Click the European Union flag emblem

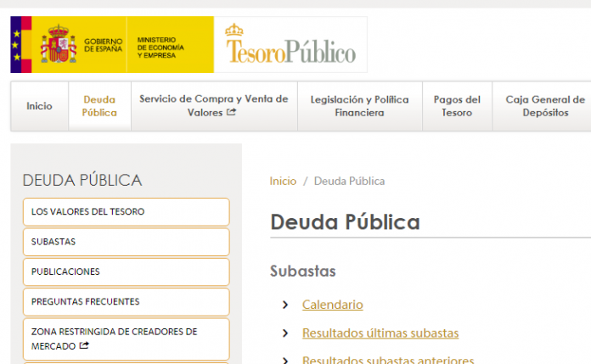(x=20, y=44)
